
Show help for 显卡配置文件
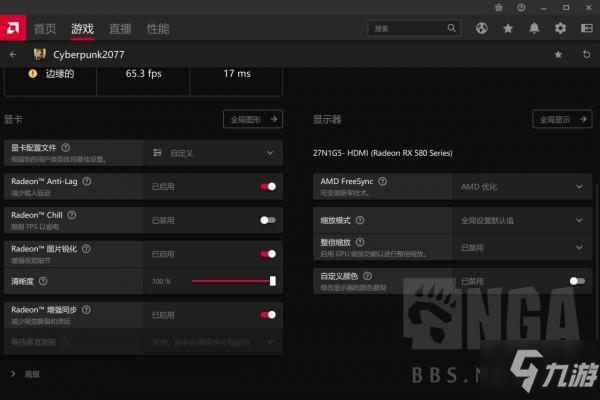(65, 147)
